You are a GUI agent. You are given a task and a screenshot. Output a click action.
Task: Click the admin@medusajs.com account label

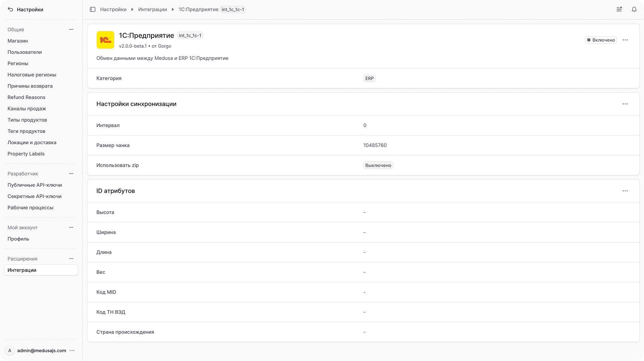42,350
